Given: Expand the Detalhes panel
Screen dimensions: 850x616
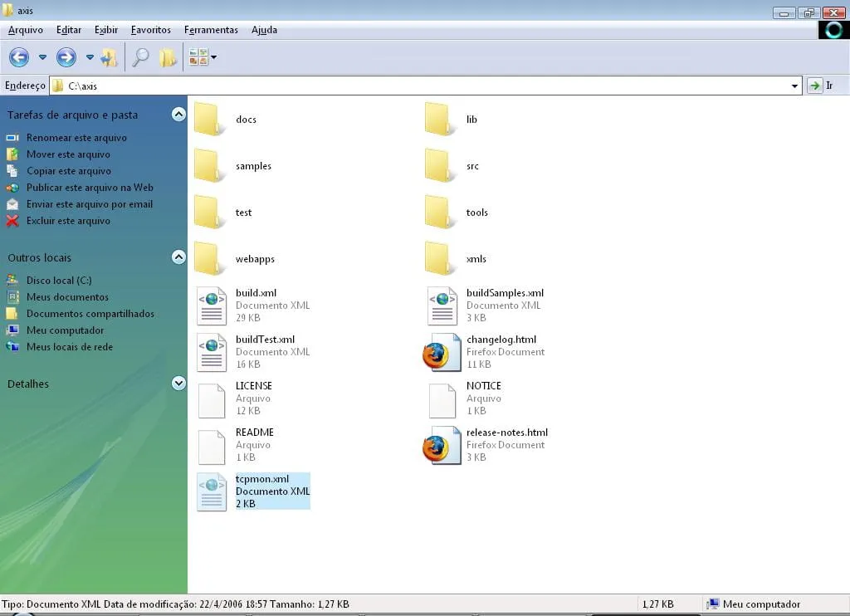Looking at the screenshot, I should pos(178,384).
